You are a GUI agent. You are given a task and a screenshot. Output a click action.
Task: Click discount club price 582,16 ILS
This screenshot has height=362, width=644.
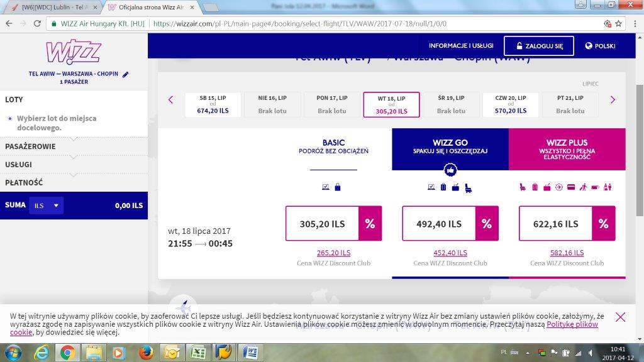[567, 253]
